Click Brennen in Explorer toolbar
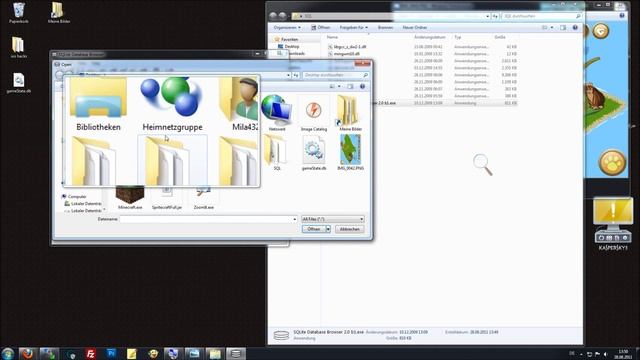Screen dimensions: 640x360 [x=385, y=27]
